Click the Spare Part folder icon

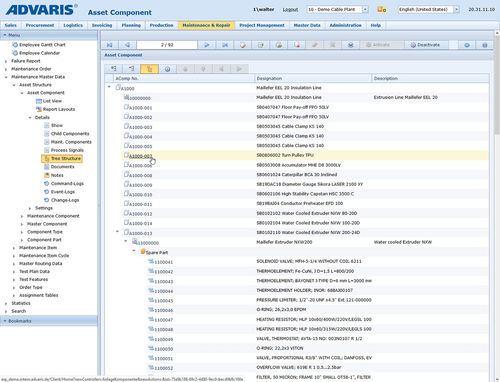(143, 251)
